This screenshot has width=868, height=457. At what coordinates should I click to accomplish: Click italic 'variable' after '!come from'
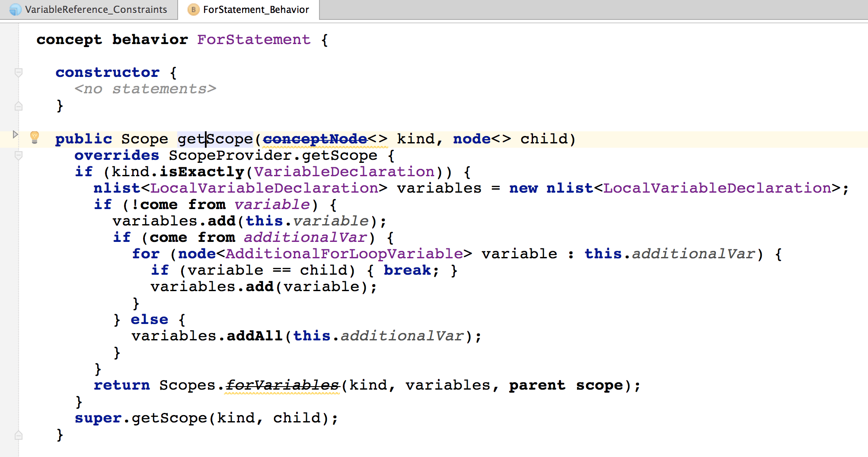pyautogui.click(x=272, y=205)
